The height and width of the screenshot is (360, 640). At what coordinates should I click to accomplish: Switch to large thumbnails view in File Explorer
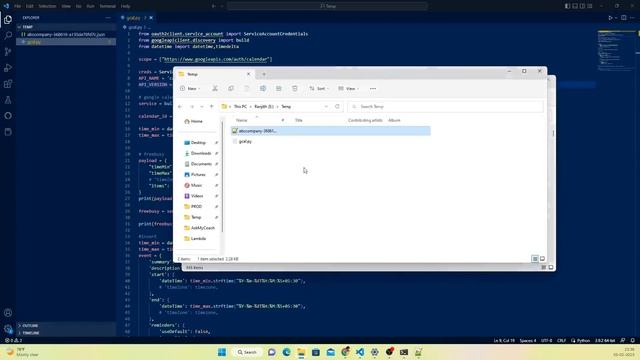pyautogui.click(x=542, y=259)
